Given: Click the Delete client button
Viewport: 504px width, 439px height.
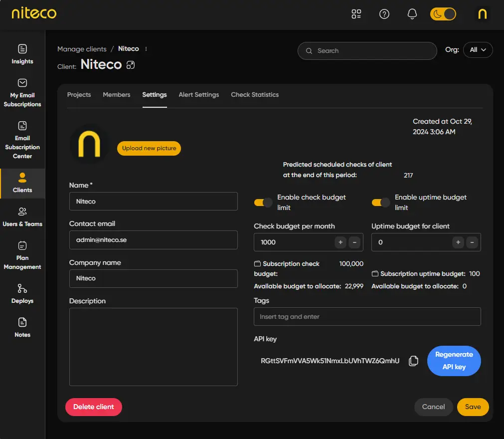Looking at the screenshot, I should coord(94,407).
